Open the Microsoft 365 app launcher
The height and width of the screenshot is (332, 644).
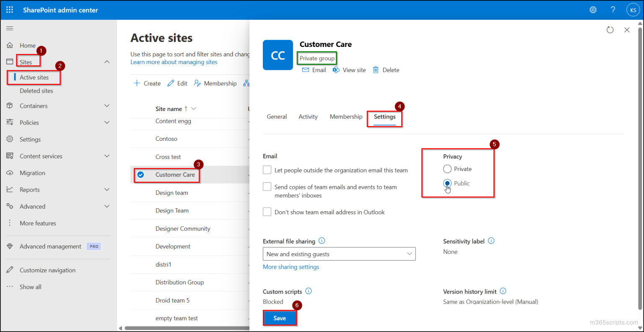(x=9, y=9)
